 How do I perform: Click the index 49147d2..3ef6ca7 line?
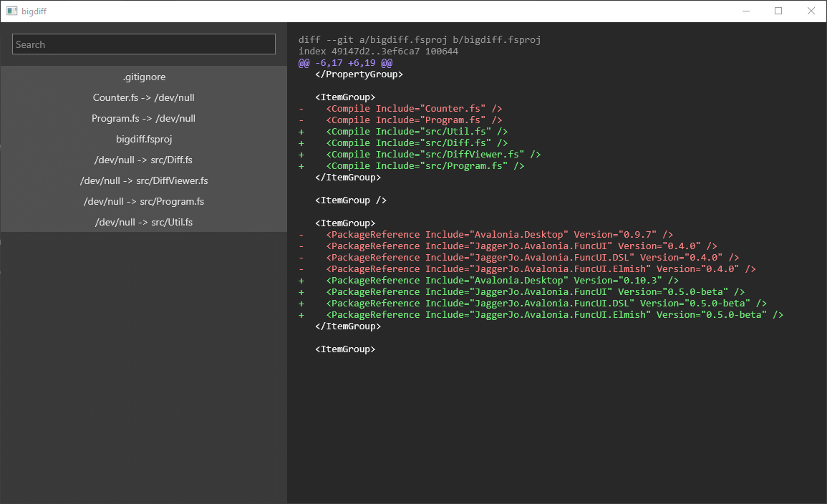pos(378,51)
